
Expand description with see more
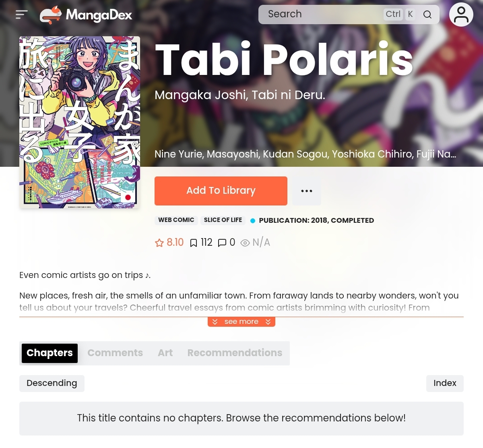pos(242,321)
